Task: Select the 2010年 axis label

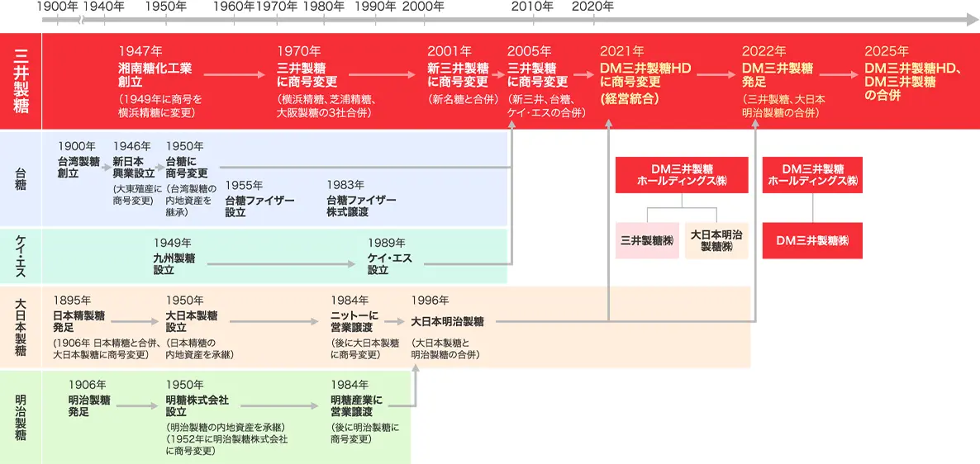Action: pos(533,7)
